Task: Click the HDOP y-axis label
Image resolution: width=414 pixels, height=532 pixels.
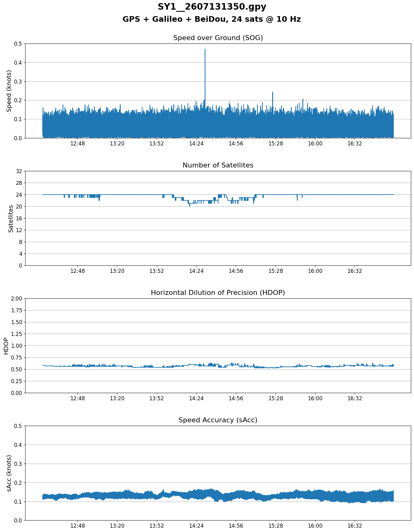Action: point(6,346)
